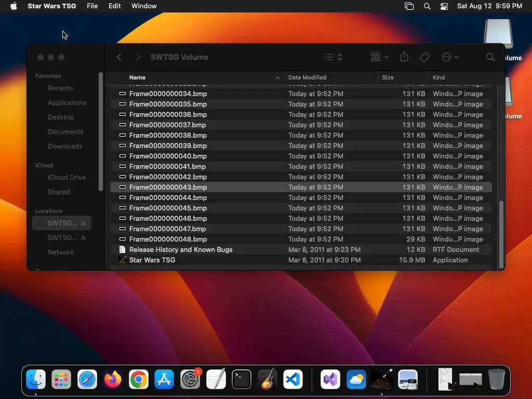Click the RTF Document kind cell
The width and height of the screenshot is (532, 399).
(x=456, y=250)
